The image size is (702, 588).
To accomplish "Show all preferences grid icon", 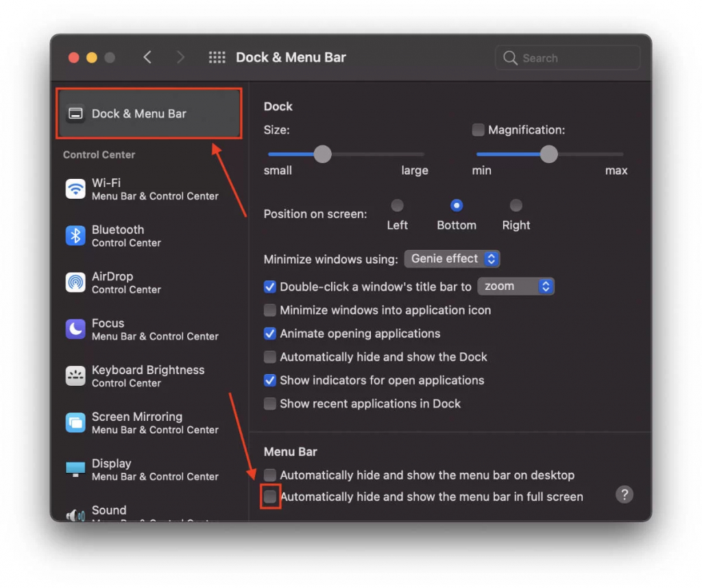I will [x=217, y=58].
